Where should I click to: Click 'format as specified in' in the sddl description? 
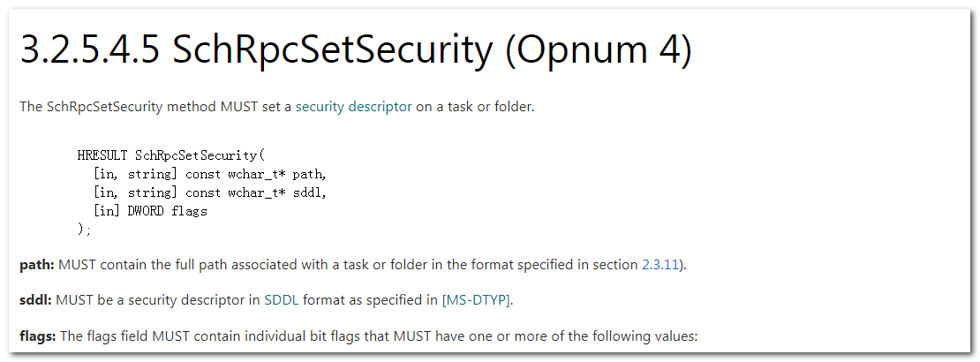coord(370,300)
